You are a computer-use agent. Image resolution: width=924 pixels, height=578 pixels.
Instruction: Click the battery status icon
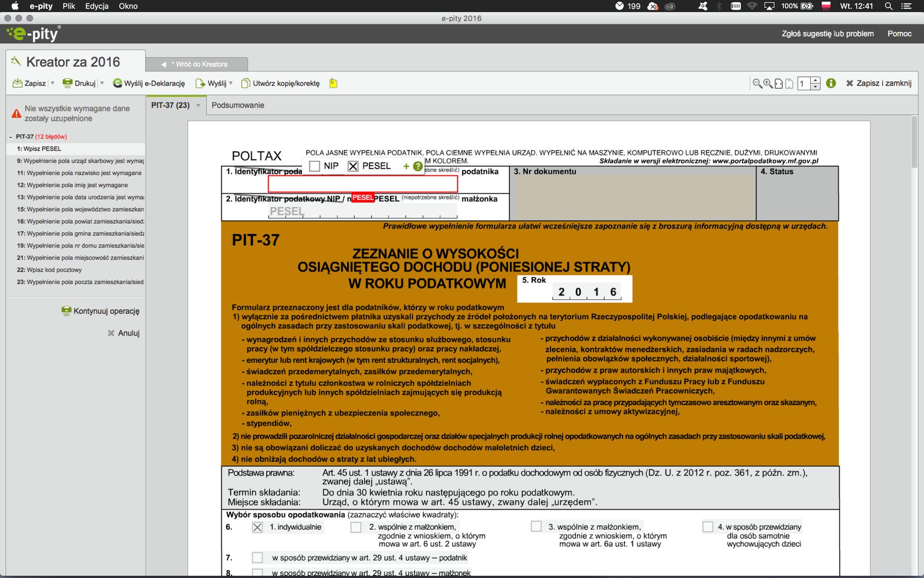pos(807,6)
